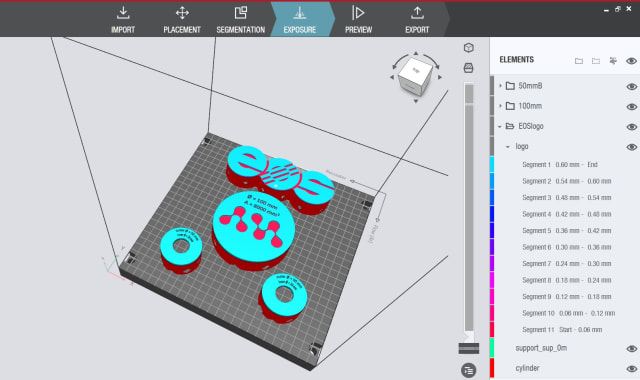The image size is (640, 380).
Task: Click the red cylinder color swatch
Action: click(x=492, y=368)
